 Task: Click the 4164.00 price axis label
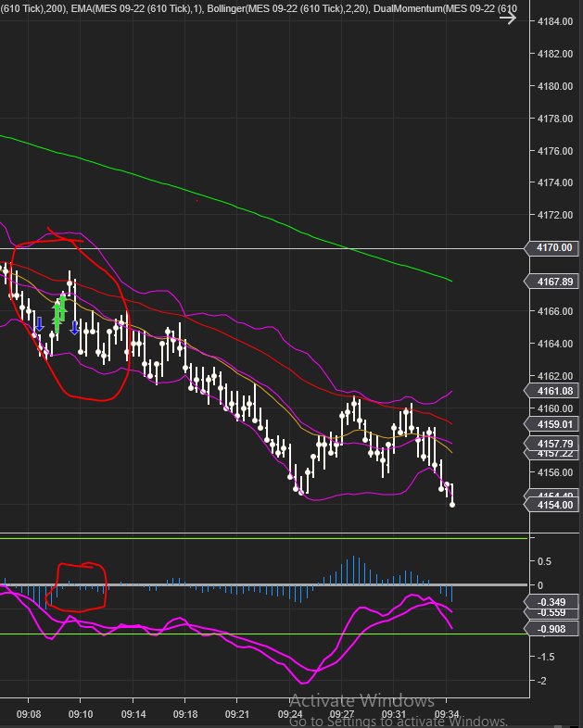click(x=554, y=344)
